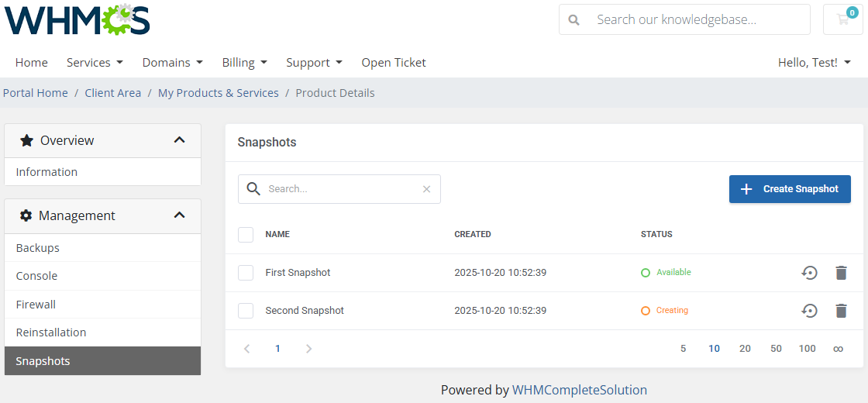Collapse the Management sidebar panel
868x403 pixels.
pyautogui.click(x=179, y=215)
